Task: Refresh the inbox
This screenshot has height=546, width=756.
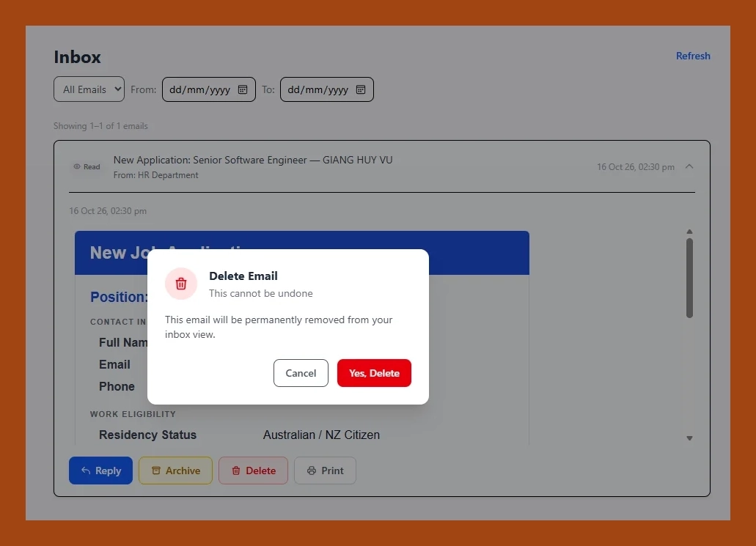Action: coord(693,56)
